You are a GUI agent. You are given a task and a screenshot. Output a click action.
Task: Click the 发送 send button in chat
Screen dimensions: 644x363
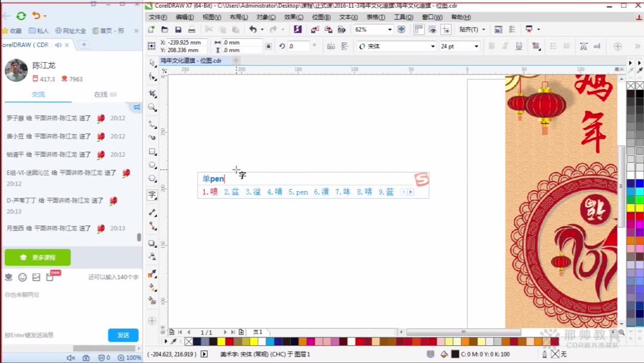pos(123,335)
